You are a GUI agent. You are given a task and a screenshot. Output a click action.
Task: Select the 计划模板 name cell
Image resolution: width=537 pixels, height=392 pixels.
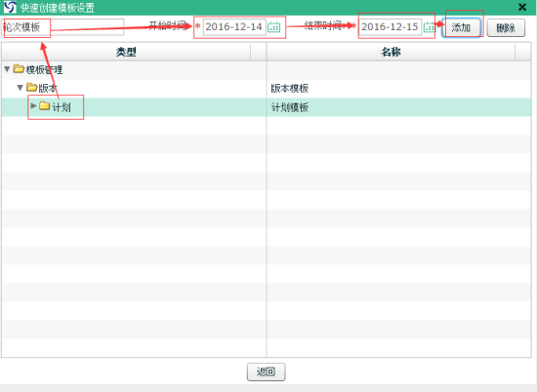[399, 107]
